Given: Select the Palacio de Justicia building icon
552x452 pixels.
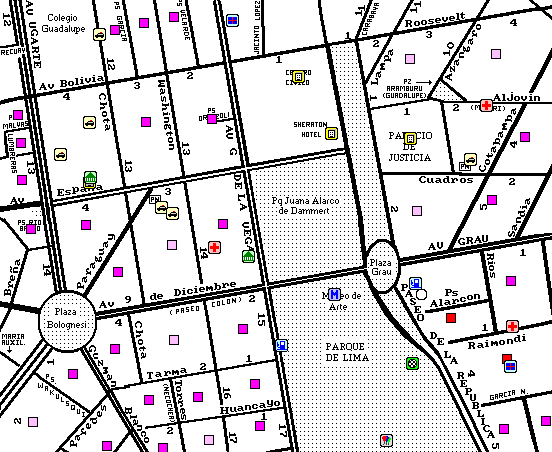Looking at the screenshot, I should 410,138.
